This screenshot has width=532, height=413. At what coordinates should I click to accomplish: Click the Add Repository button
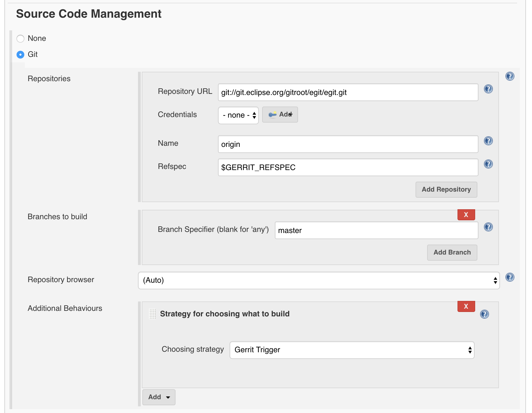446,189
